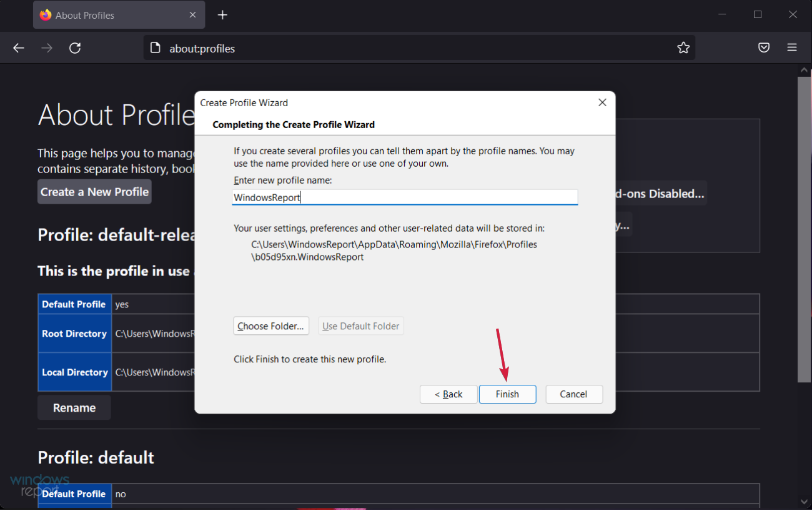Close the Create Profile Wizard dialog

pyautogui.click(x=602, y=102)
